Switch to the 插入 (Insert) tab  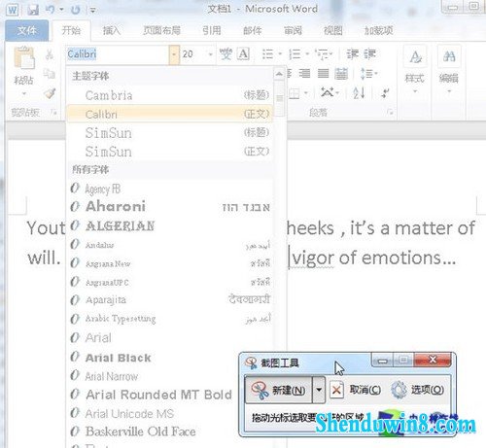click(112, 30)
